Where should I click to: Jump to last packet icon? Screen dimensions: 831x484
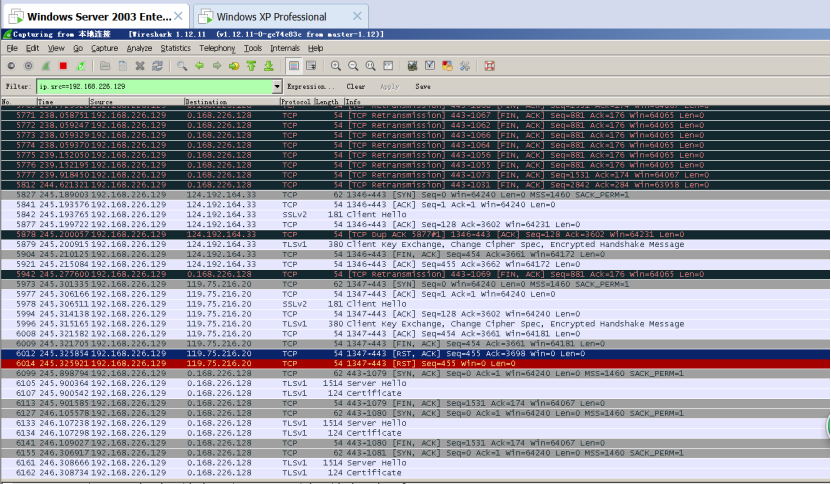click(269, 66)
